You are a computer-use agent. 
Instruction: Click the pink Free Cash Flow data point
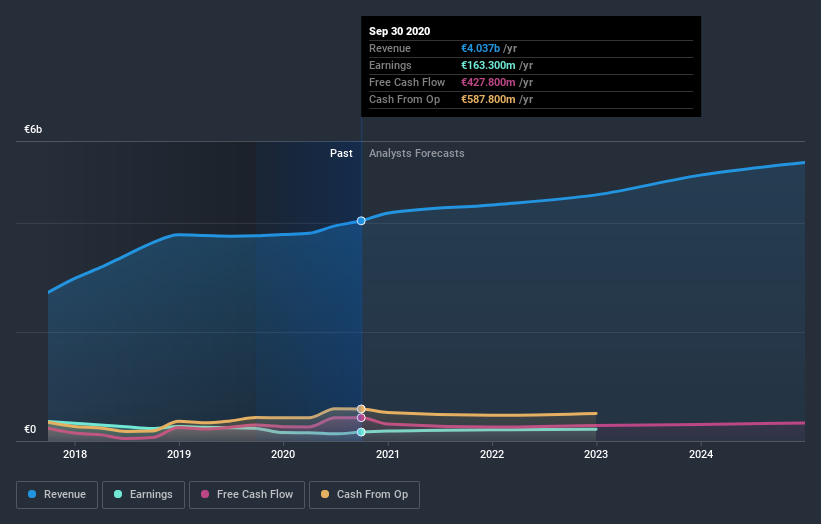361,418
